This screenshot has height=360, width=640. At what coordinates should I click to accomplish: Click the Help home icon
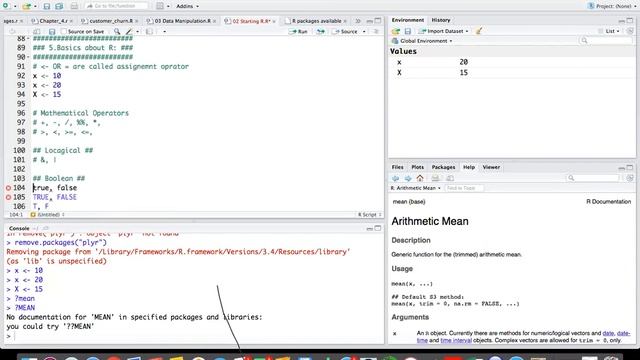(420, 178)
